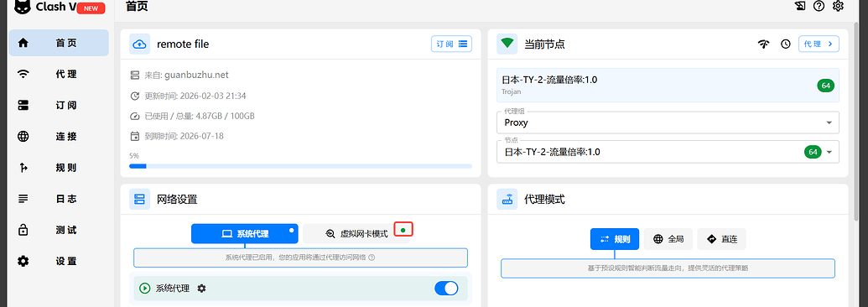
Task: Click the green play icon beside 系统代理
Action: (144, 289)
